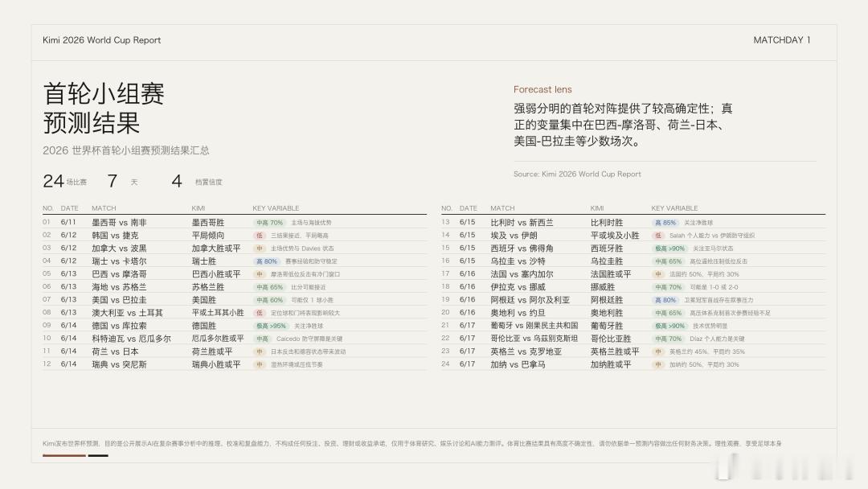Image resolution: width=868 pixels, height=489 pixels.
Task: Click 极高 >90% badge in 葡萄牙 row
Action: click(669, 326)
